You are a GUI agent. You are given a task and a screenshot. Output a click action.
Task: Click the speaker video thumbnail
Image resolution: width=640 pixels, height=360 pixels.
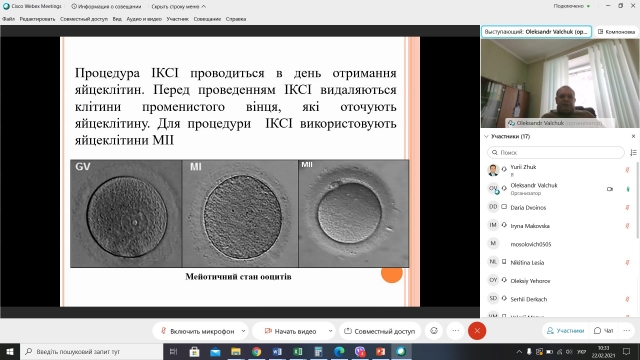(560, 84)
